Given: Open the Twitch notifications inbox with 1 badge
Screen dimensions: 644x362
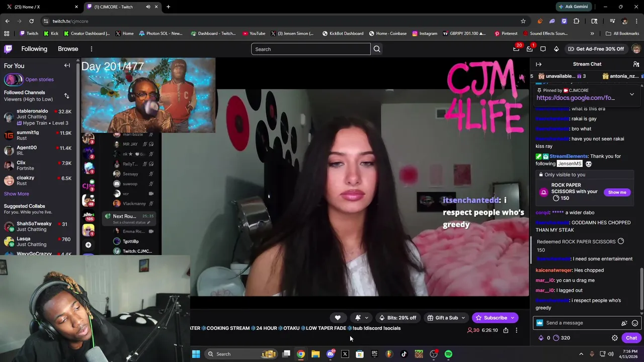Looking at the screenshot, I should pos(530,49).
